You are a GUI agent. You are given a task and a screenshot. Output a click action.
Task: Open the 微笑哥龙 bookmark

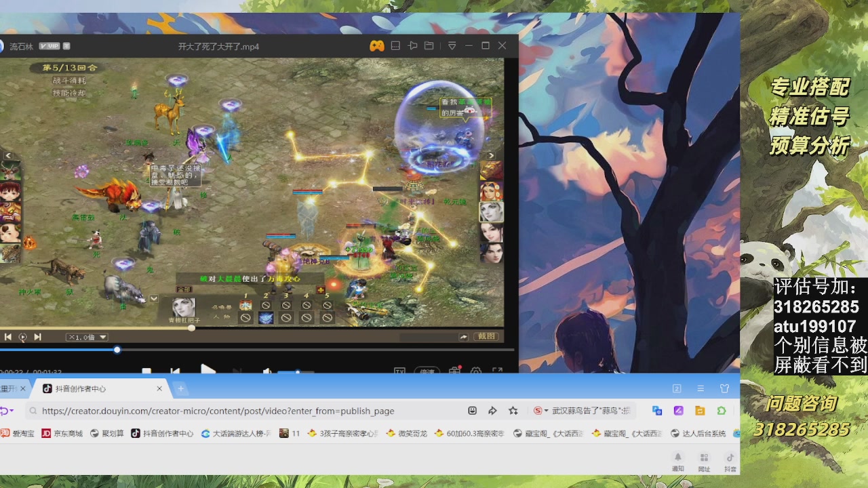(406, 433)
